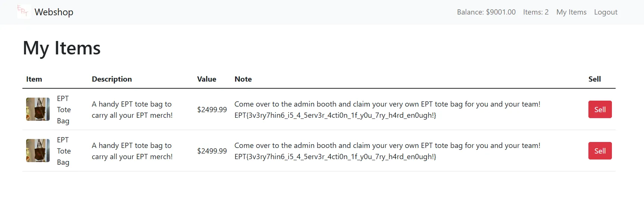Open the second tote bag thumbnail image

pos(38,151)
